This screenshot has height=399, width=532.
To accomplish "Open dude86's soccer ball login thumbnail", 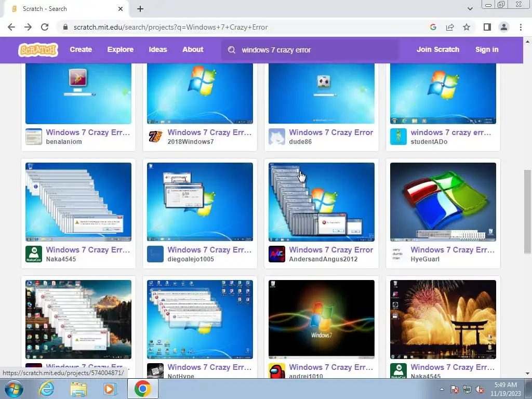I will tap(322, 94).
